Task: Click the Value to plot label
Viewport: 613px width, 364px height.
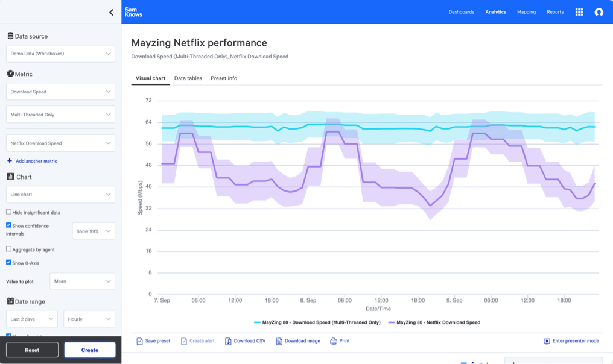Action: 20,281
